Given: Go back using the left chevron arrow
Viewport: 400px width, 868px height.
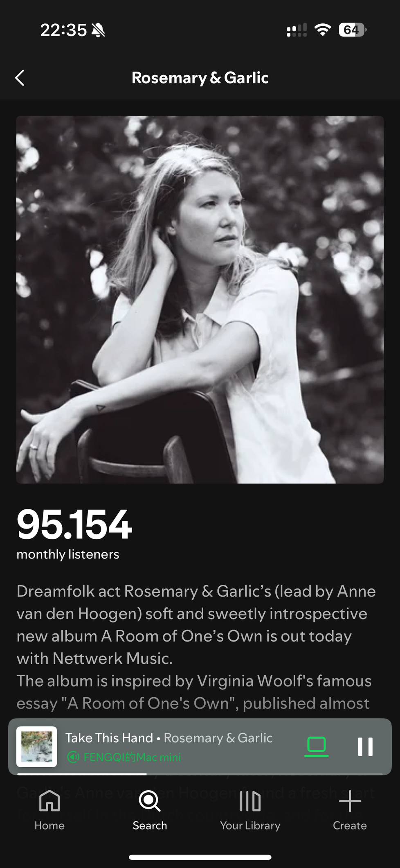Looking at the screenshot, I should (20, 77).
